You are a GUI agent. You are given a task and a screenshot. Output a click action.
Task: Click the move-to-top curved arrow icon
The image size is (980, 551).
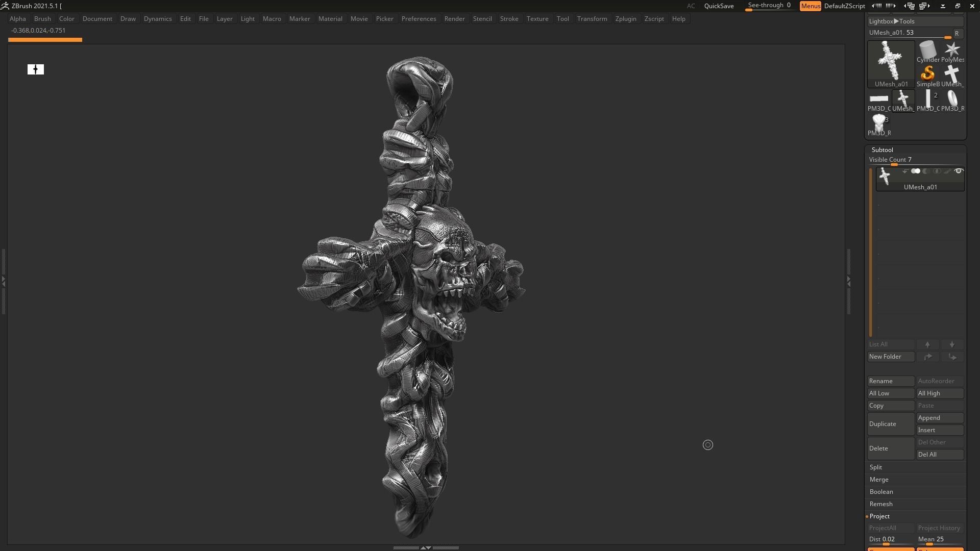tap(927, 357)
